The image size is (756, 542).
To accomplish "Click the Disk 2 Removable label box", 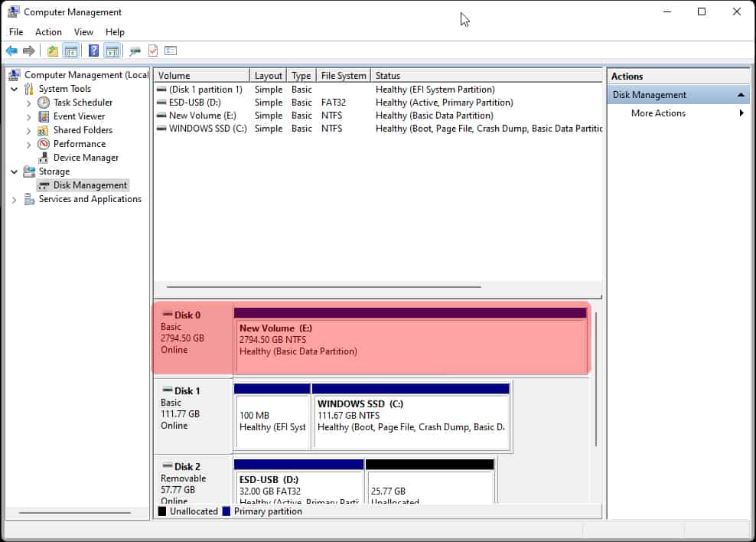I will pyautogui.click(x=194, y=480).
